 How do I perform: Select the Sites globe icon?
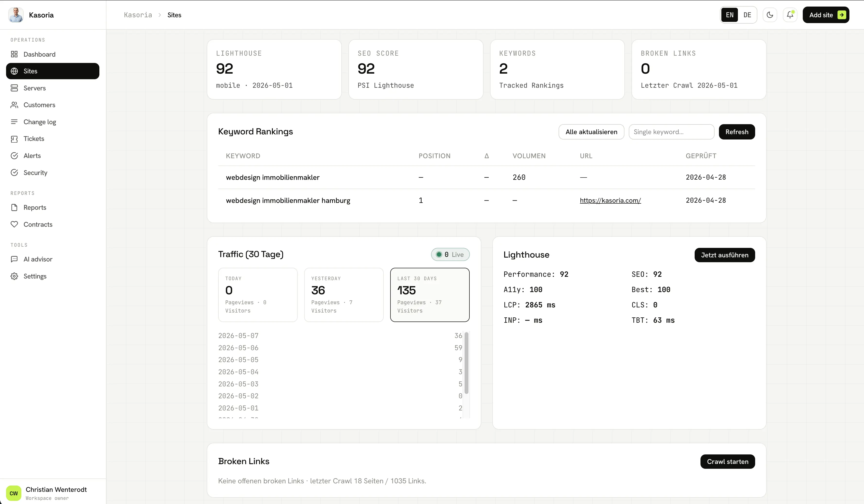14,71
